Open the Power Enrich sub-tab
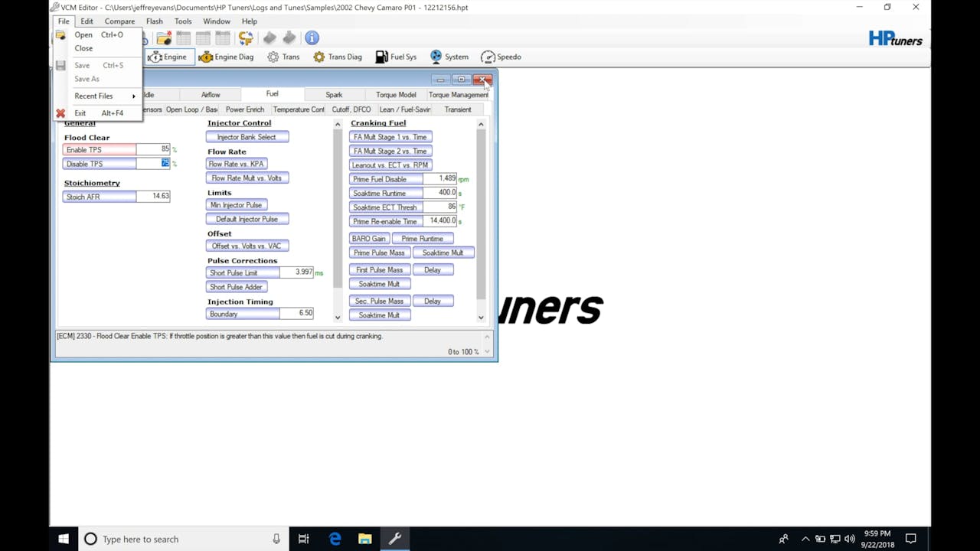Viewport: 980px width, 551px height. click(244, 109)
